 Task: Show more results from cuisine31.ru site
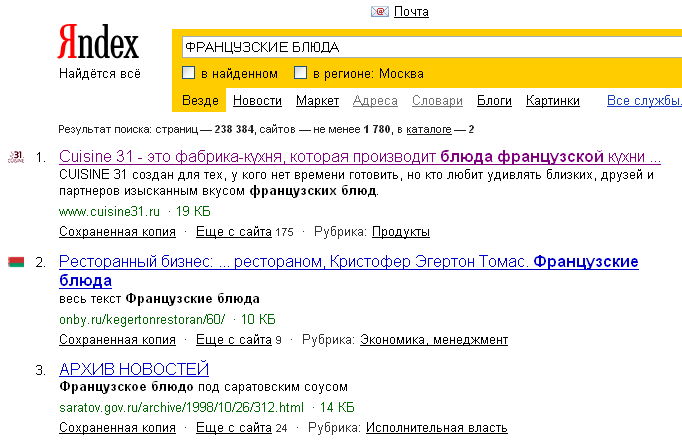234,231
